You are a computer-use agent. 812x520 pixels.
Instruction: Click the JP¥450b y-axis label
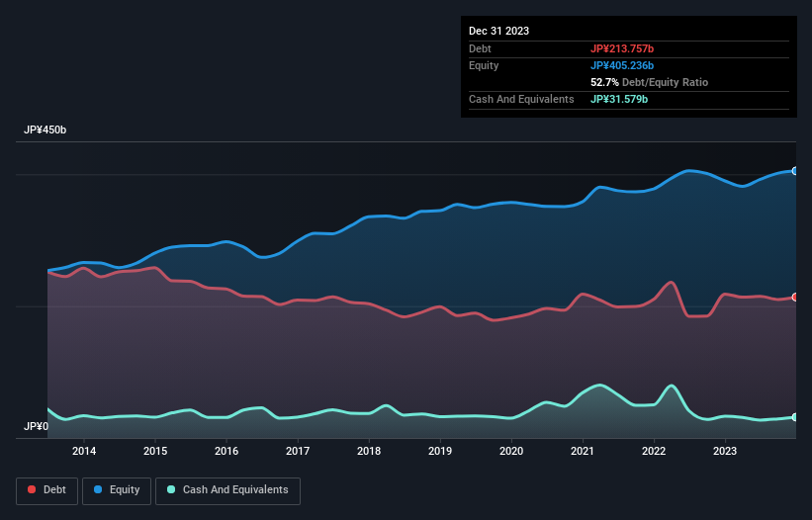(x=45, y=130)
